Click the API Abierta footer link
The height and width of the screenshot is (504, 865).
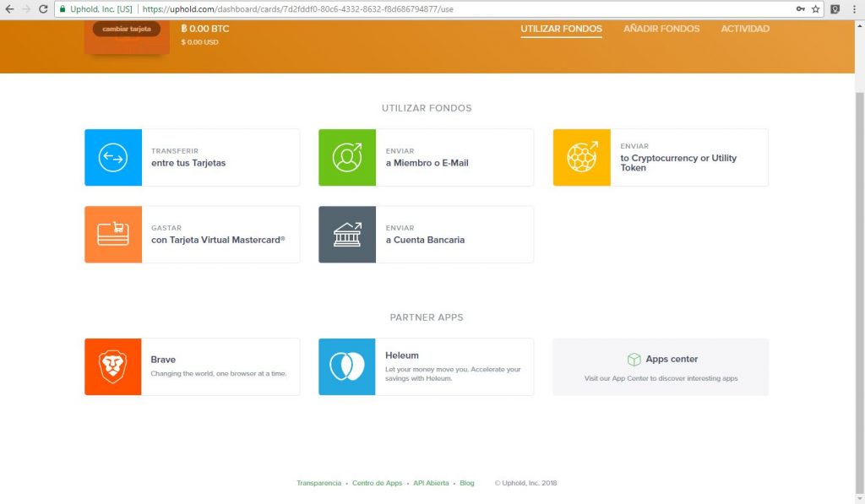click(x=431, y=483)
